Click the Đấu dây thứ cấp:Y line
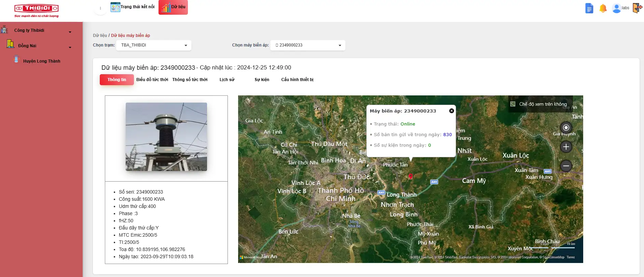 139,228
